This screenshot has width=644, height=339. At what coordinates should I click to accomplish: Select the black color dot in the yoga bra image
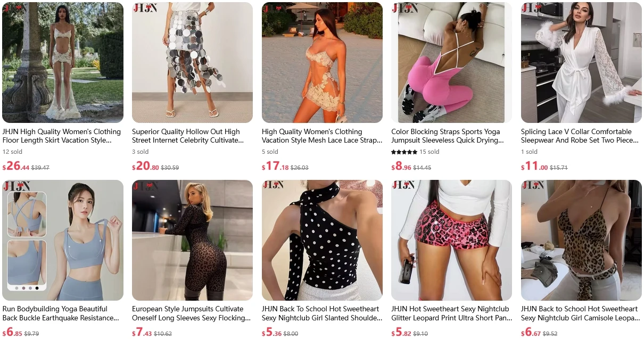37,288
